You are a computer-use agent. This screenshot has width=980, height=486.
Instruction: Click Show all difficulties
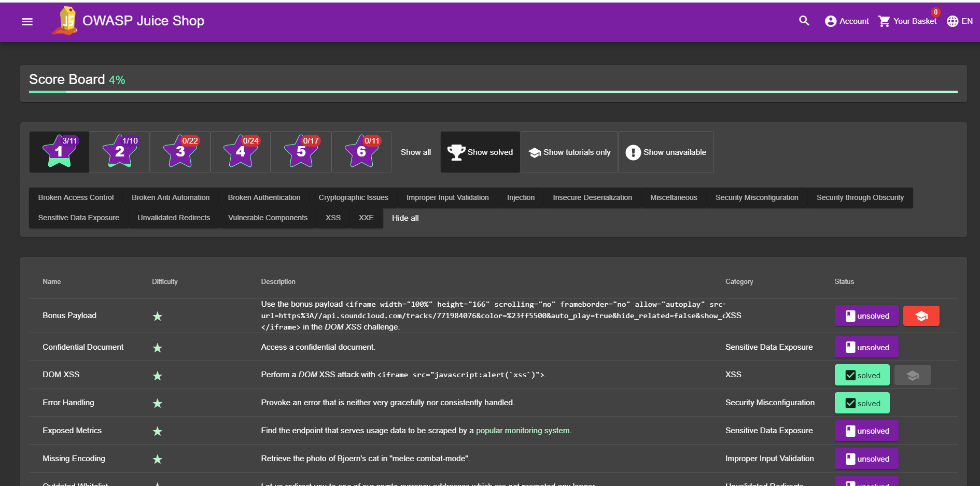[x=416, y=152]
